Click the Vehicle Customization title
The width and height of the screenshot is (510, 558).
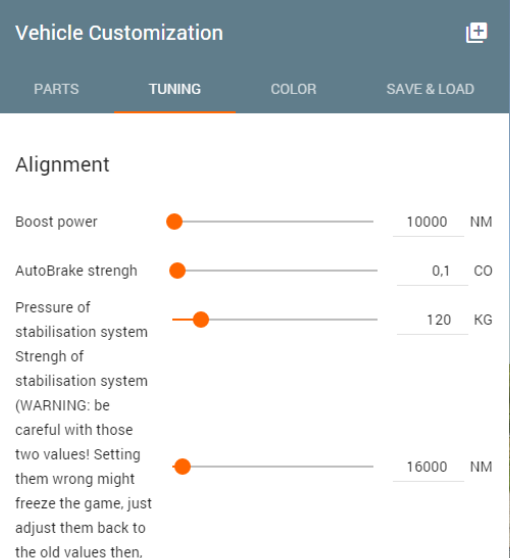tap(119, 33)
